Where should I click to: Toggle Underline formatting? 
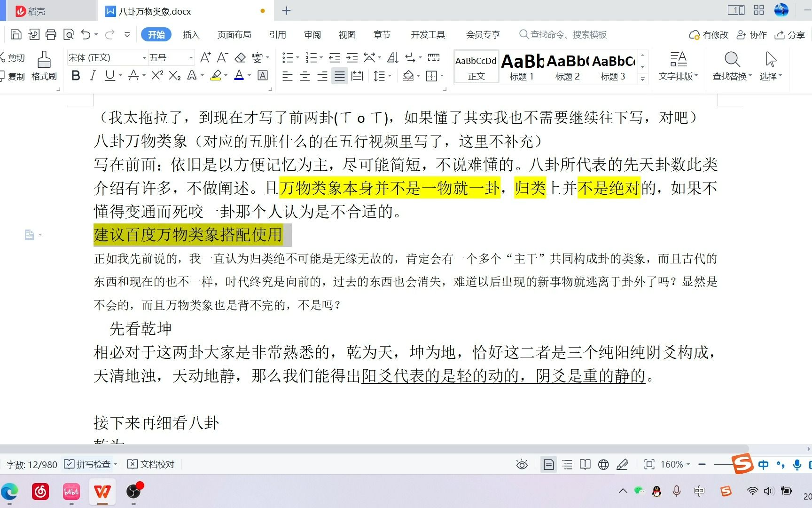(x=109, y=75)
